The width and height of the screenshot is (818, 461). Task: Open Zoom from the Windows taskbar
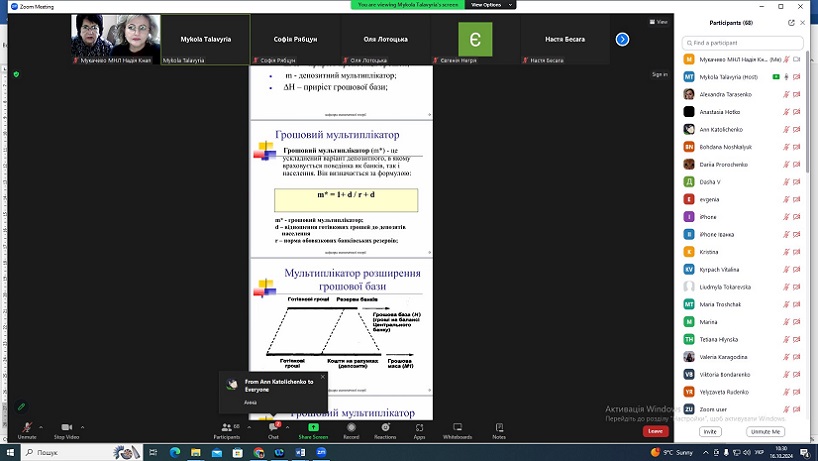pos(321,452)
